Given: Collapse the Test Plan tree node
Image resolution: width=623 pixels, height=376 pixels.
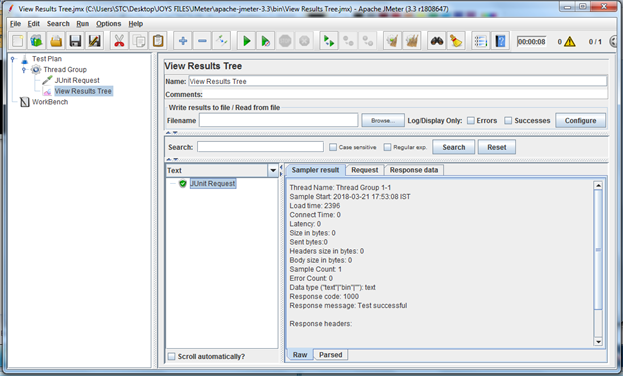Looking at the screenshot, I should point(13,59).
